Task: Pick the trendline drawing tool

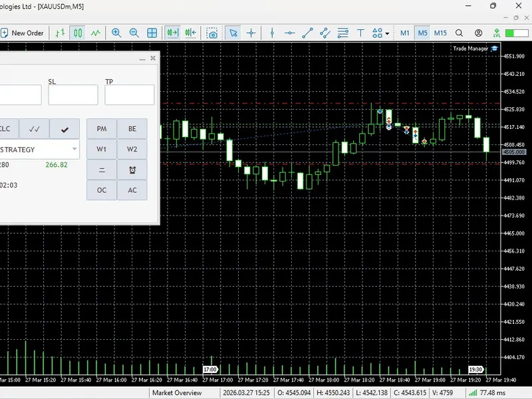Action: (307, 33)
